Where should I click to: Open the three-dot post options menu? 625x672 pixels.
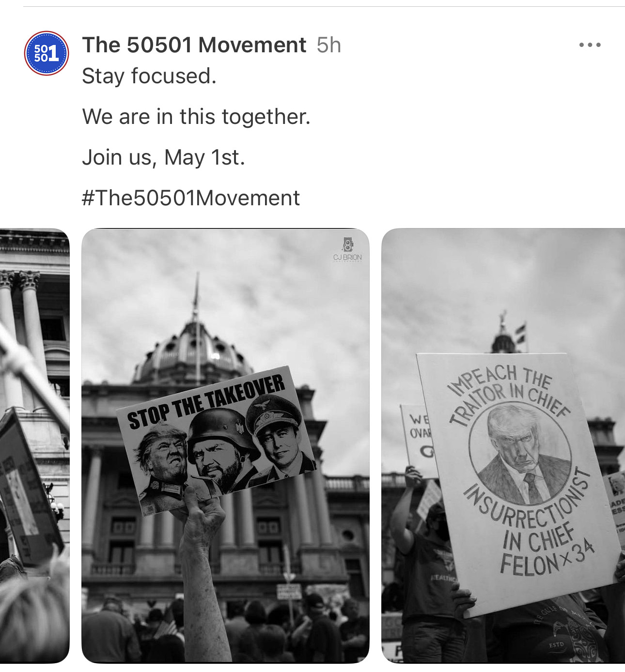click(590, 45)
